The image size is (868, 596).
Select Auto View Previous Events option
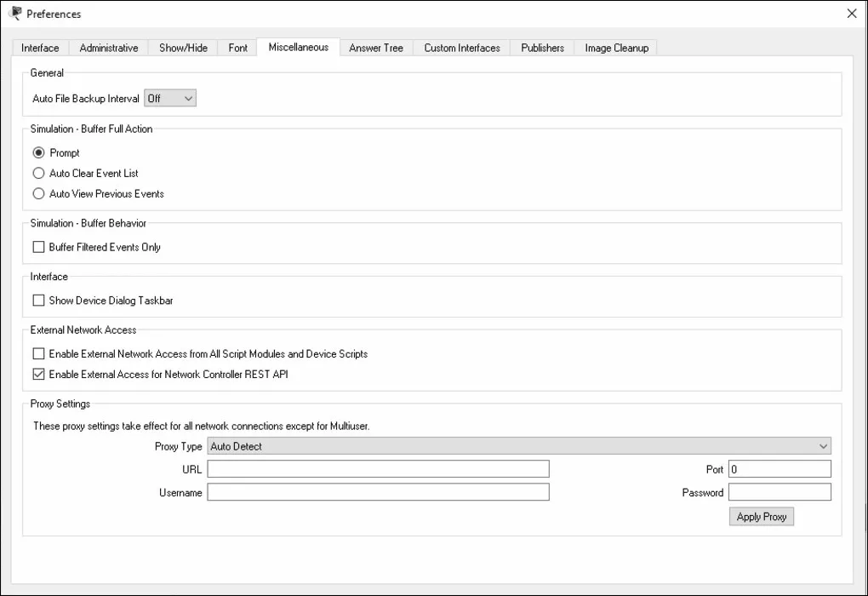click(x=38, y=194)
